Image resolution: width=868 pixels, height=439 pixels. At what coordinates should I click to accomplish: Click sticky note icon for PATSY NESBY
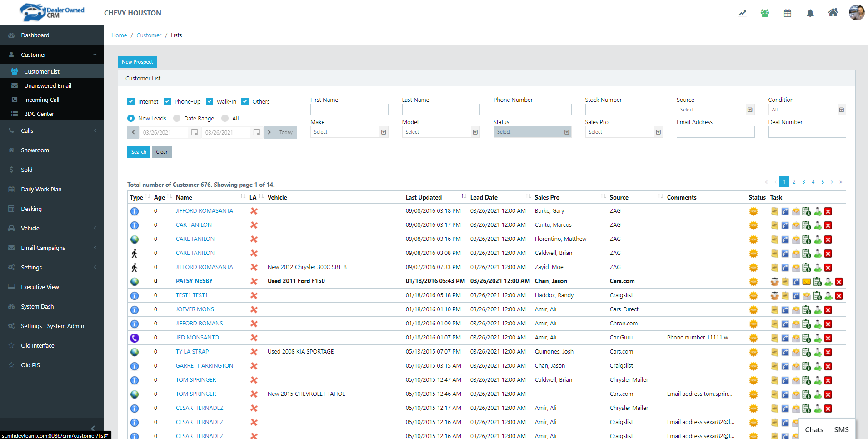[785, 282]
